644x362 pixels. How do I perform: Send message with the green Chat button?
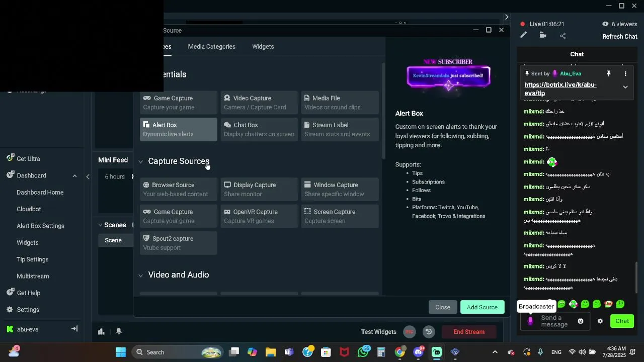tap(622, 321)
